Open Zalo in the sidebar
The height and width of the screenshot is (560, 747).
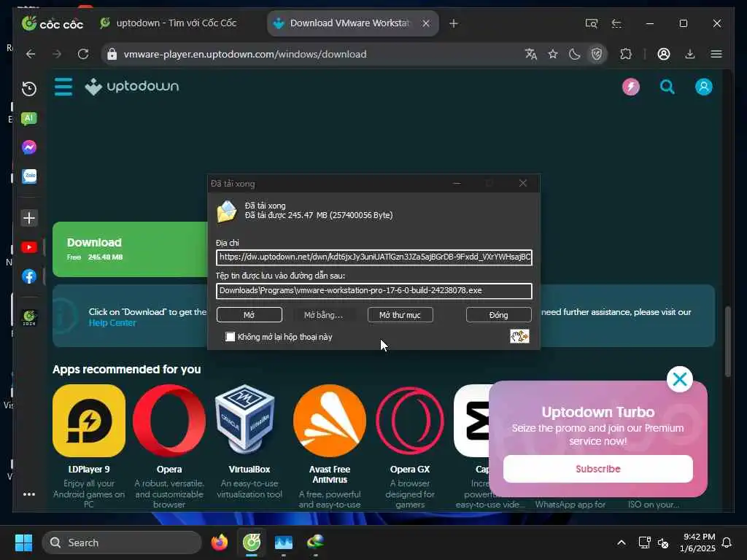tap(29, 176)
